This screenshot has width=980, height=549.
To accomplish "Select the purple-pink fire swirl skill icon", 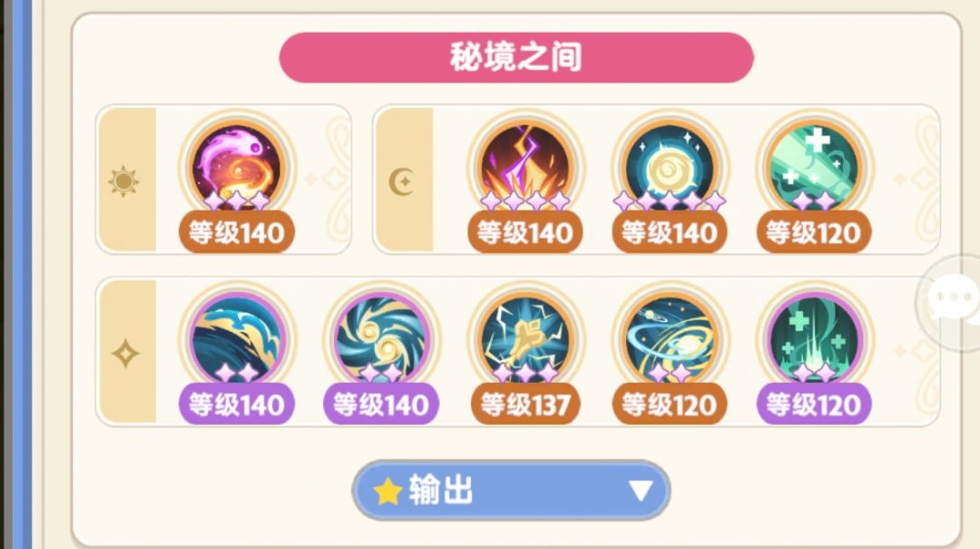I will tap(237, 166).
